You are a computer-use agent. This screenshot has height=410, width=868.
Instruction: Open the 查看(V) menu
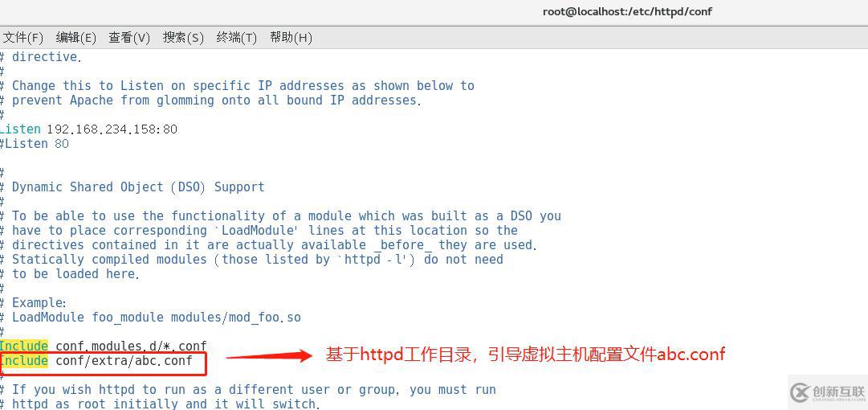[129, 38]
